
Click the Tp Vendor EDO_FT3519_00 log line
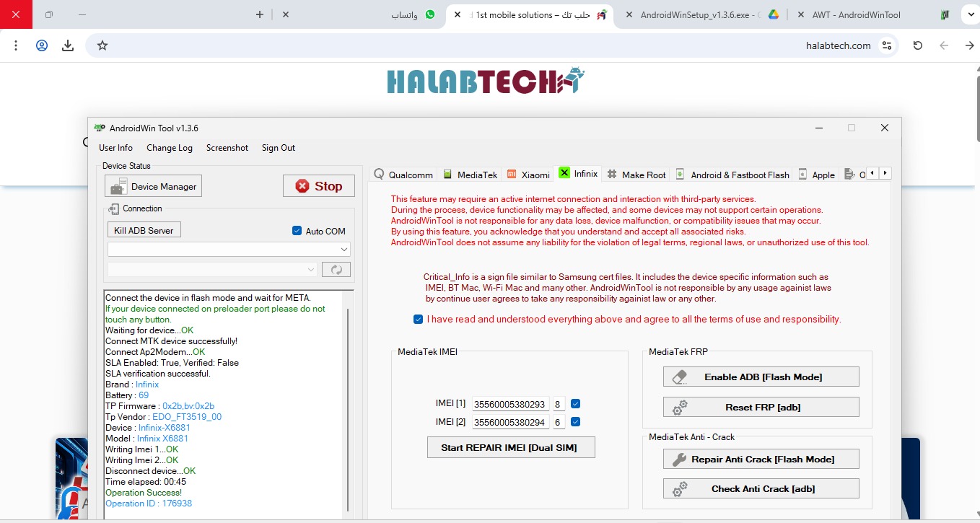click(163, 417)
